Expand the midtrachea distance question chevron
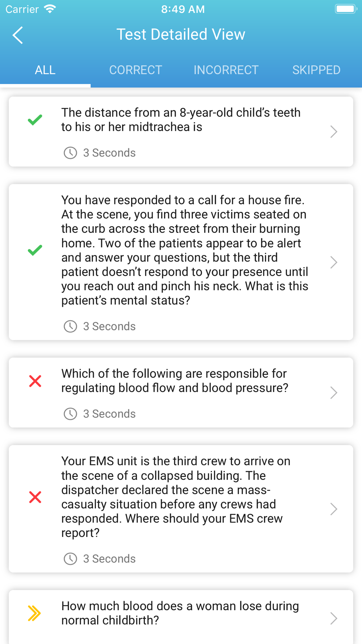The image size is (362, 644). tap(334, 131)
